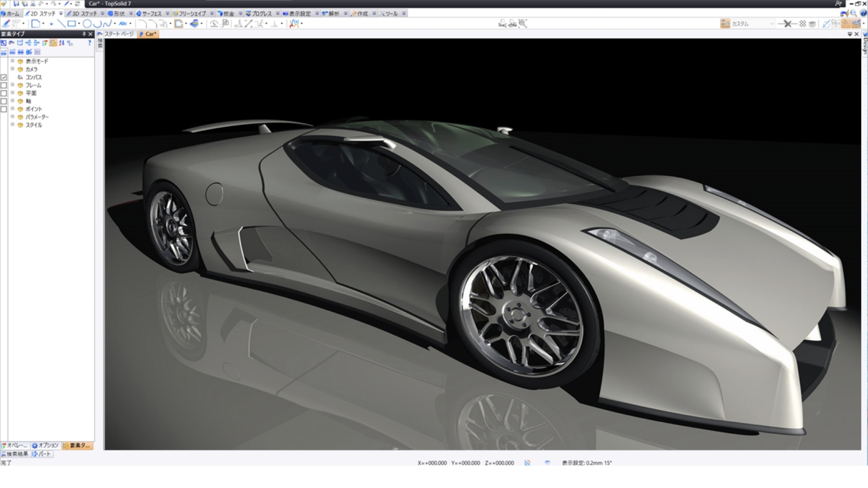The image size is (868, 488).
Task: Open the 検索結果 panel tab
Action: click(15, 454)
